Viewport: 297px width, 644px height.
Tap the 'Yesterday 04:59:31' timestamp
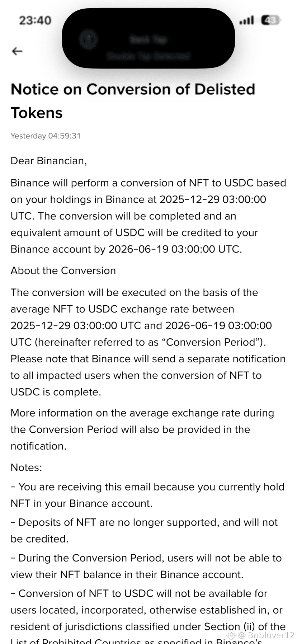pos(46,136)
